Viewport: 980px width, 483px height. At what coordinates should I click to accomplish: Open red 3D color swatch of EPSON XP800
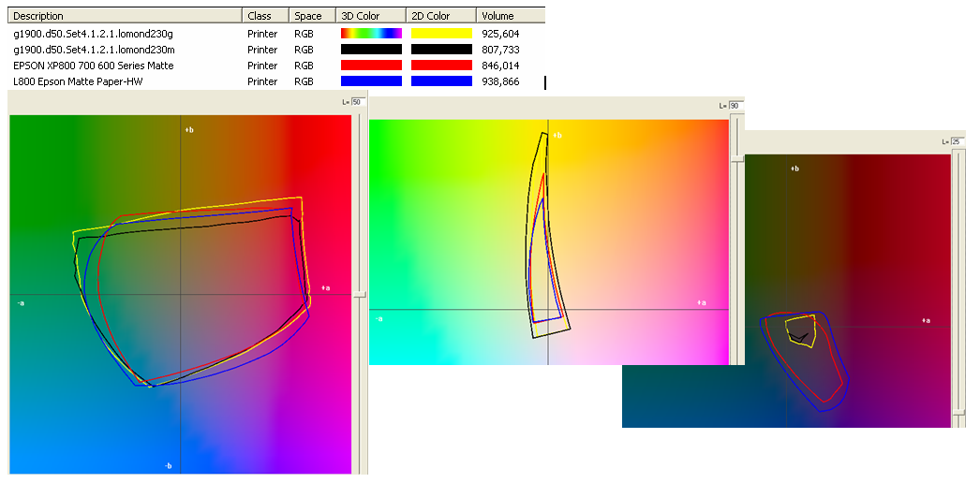[x=371, y=66]
